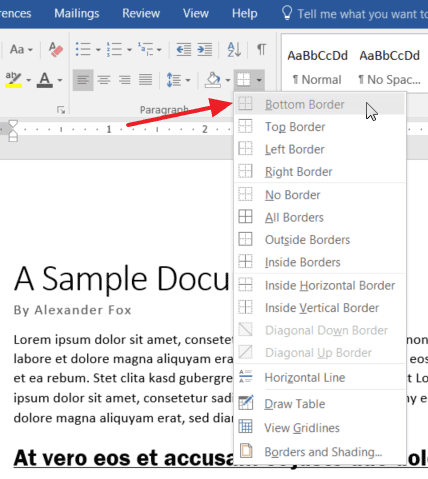Toggle Center paragraph alignment
Image resolution: width=428 pixels, height=479 pixels.
tap(104, 80)
